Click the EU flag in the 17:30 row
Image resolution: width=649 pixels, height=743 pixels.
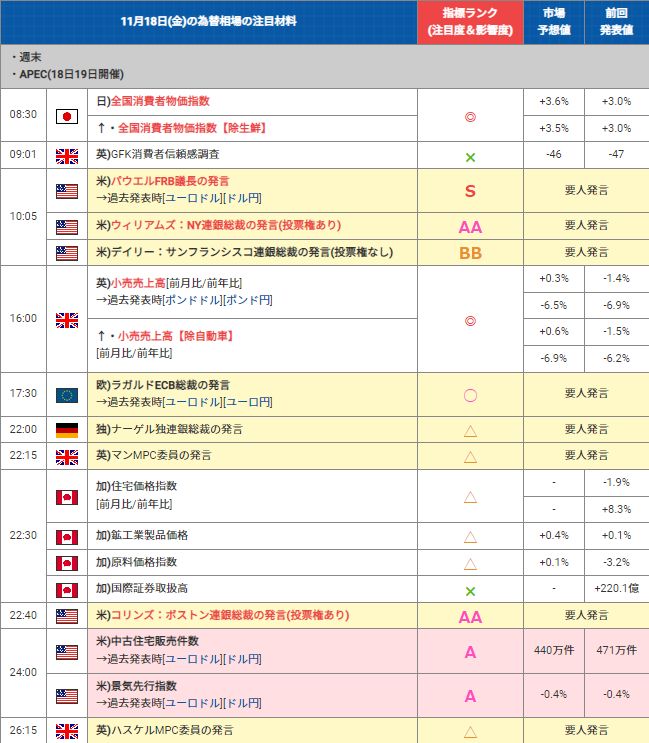click(x=67, y=394)
